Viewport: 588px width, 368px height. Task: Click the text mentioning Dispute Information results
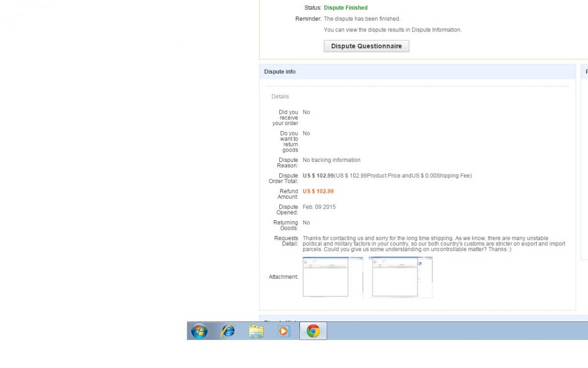point(392,30)
